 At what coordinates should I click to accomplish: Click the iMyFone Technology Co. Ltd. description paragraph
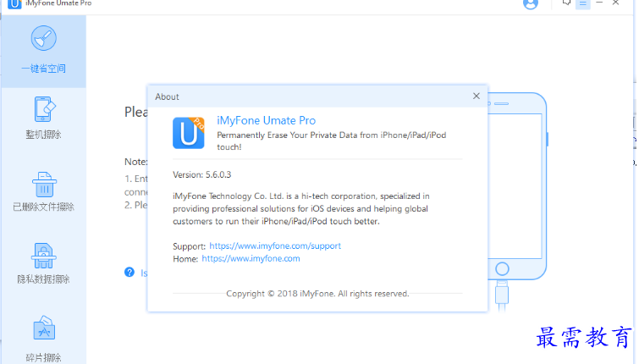301,209
